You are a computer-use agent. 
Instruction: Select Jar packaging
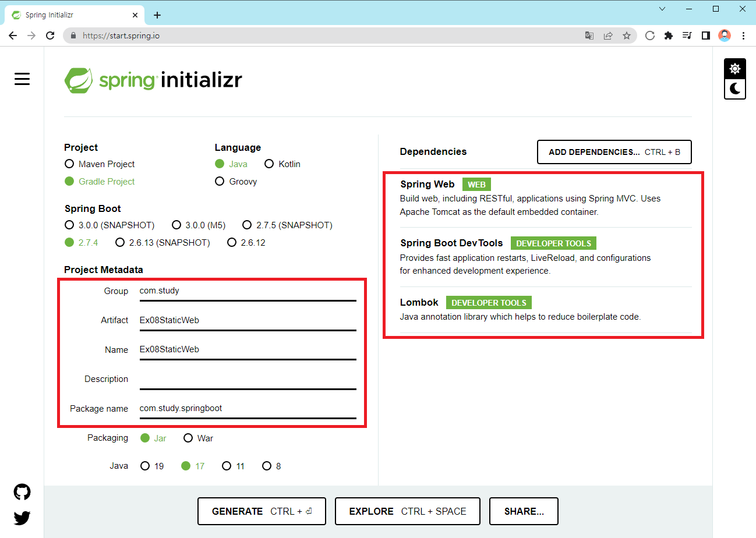point(154,438)
